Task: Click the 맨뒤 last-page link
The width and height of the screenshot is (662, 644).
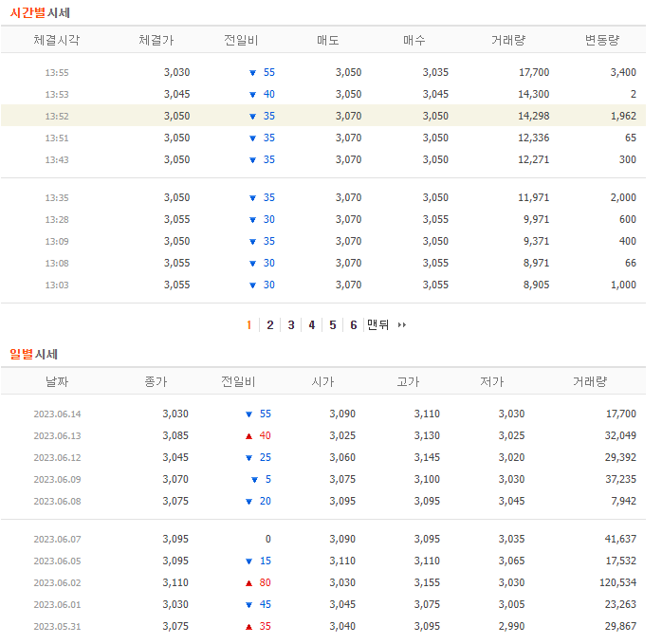Action: coord(377,324)
